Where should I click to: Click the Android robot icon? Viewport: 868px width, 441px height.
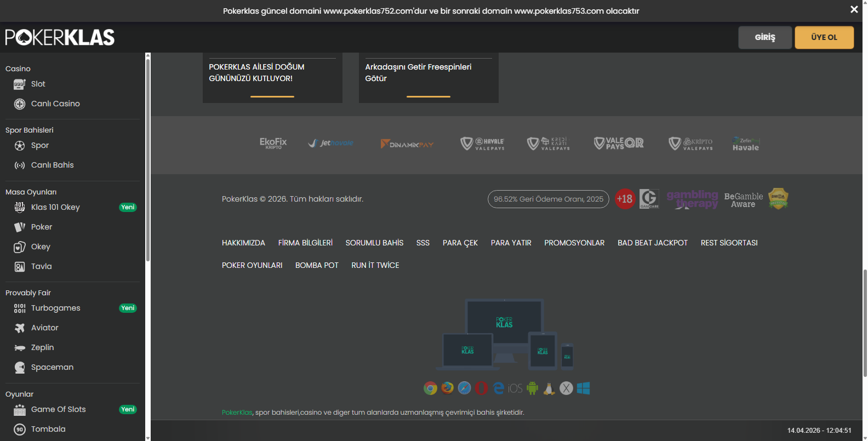[532, 388]
